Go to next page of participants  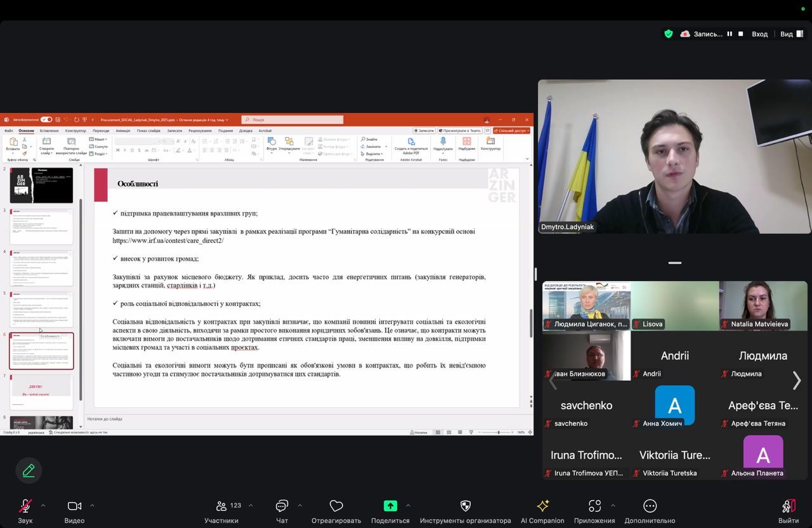pyautogui.click(x=797, y=380)
